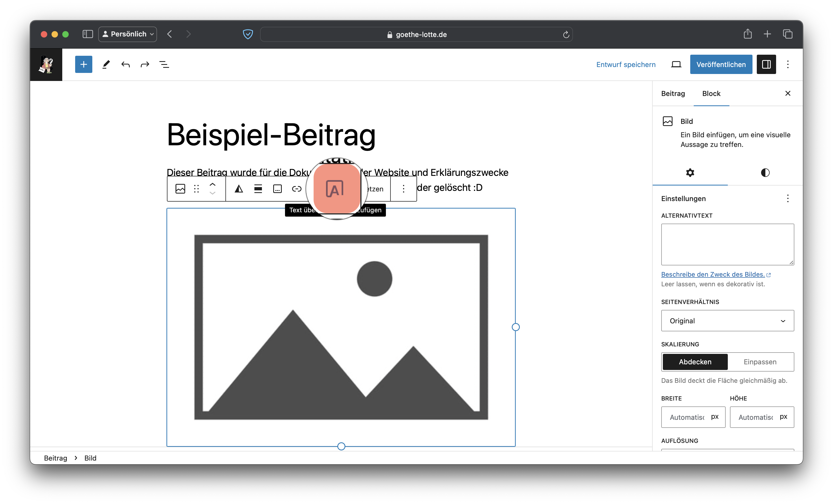Switch to the block styles half-circle tab

click(765, 173)
